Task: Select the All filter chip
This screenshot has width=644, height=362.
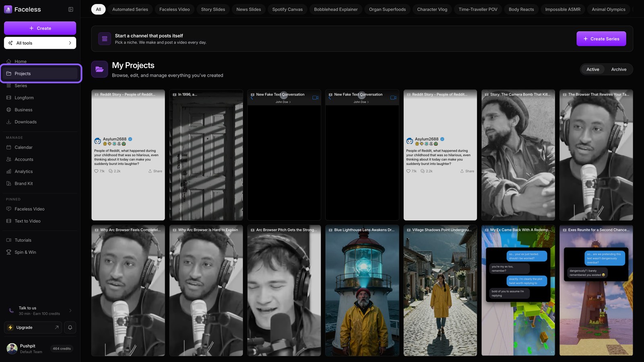Action: point(98,9)
